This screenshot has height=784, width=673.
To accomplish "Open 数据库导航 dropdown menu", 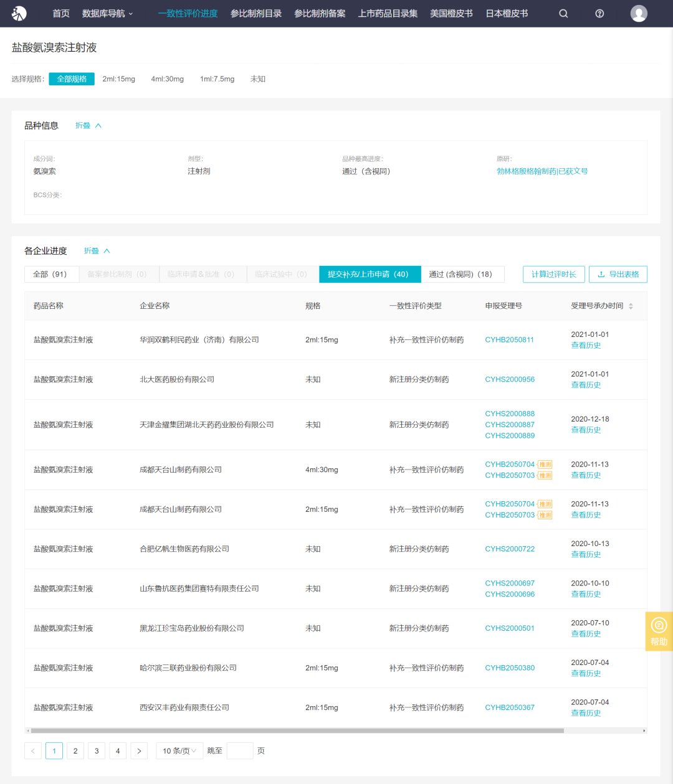I will pyautogui.click(x=108, y=14).
